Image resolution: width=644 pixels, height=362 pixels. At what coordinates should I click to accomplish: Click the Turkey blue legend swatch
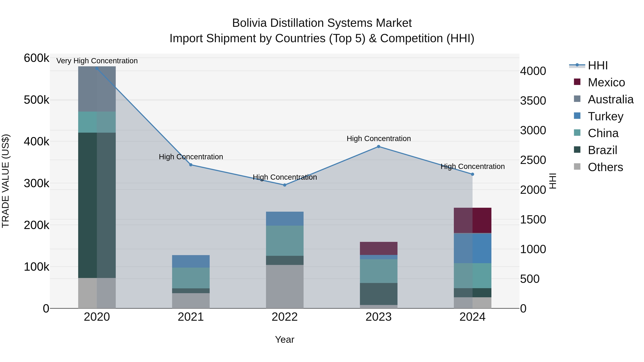[x=577, y=116]
